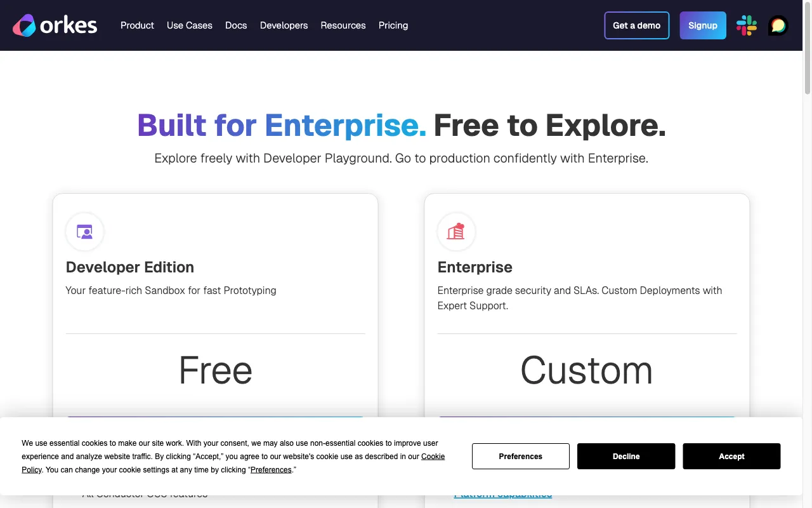Open the chat support icon

778,25
